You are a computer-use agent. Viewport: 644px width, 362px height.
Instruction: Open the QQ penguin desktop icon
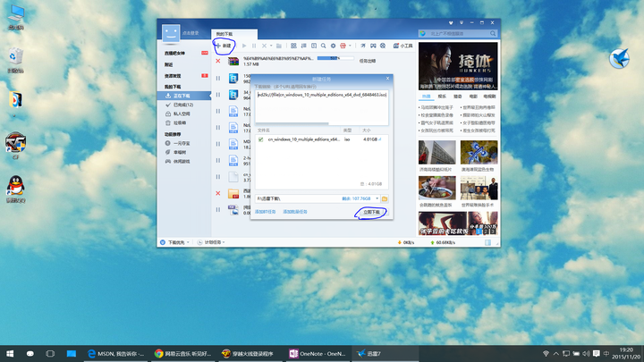tap(15, 189)
